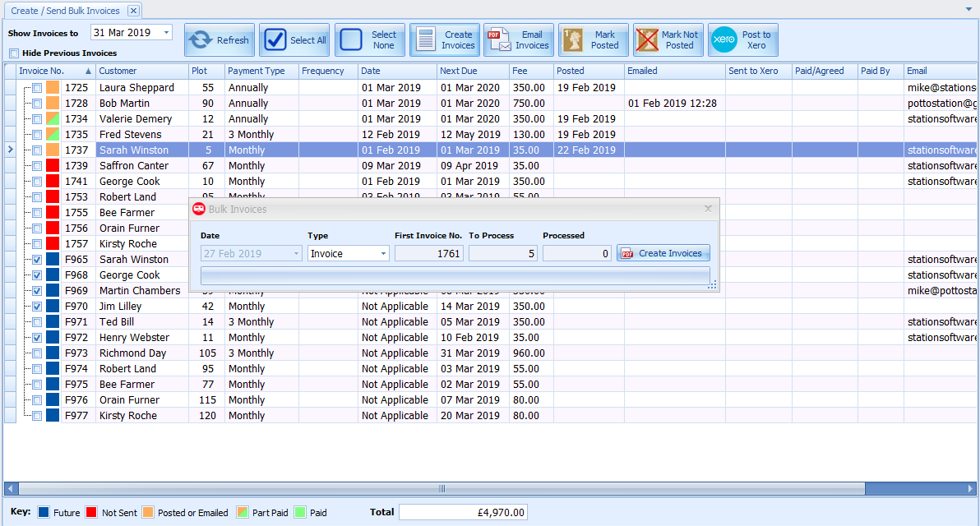Uncheck the F965 Sarah Winston invoice checkbox

point(37,260)
